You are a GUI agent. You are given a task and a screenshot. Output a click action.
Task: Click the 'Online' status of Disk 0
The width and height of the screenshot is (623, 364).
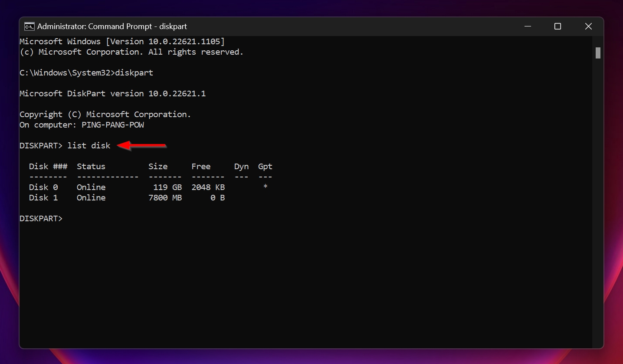click(x=91, y=187)
